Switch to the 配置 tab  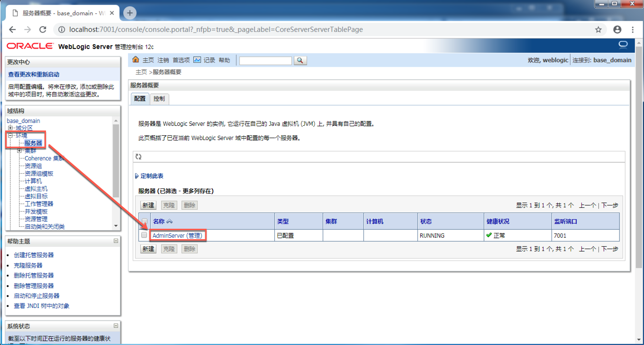tap(140, 99)
